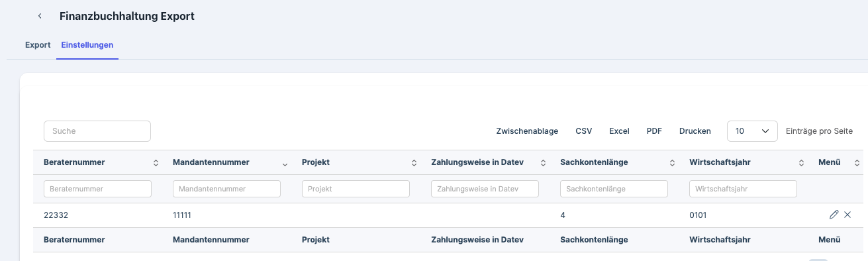The height and width of the screenshot is (261, 868).
Task: Go back using the left chevron icon
Action: (40, 16)
